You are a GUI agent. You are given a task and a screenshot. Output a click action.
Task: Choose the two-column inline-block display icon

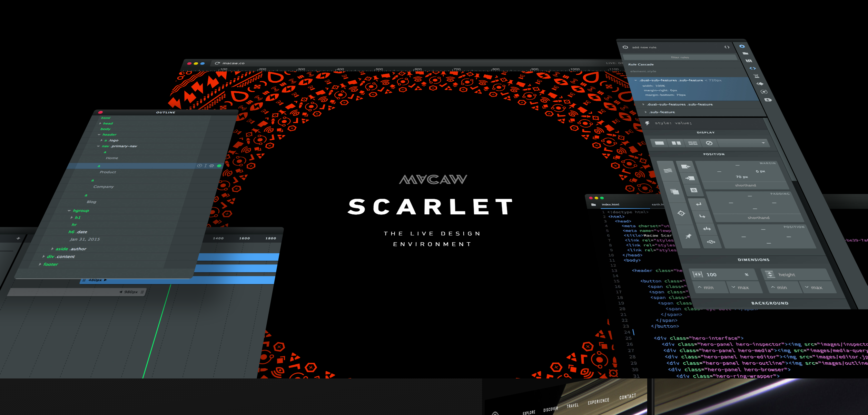pyautogui.click(x=676, y=143)
